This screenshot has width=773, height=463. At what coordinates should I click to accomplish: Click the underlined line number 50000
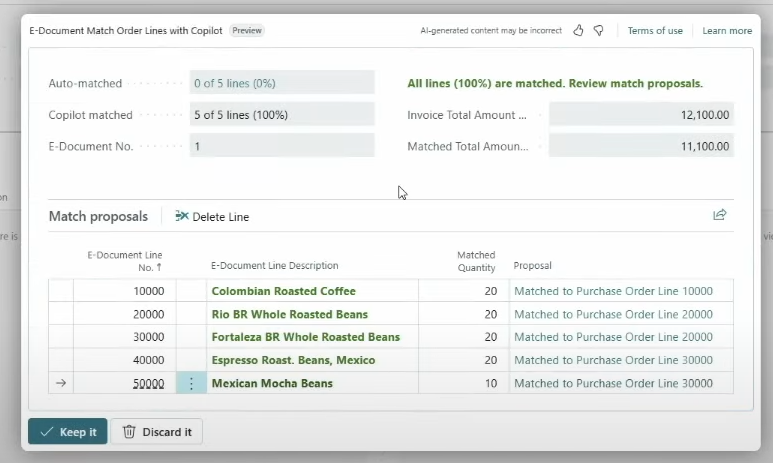pyautogui.click(x=148, y=383)
